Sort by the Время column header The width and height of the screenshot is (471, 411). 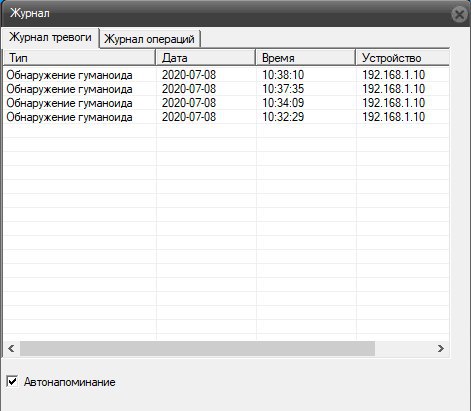click(306, 58)
